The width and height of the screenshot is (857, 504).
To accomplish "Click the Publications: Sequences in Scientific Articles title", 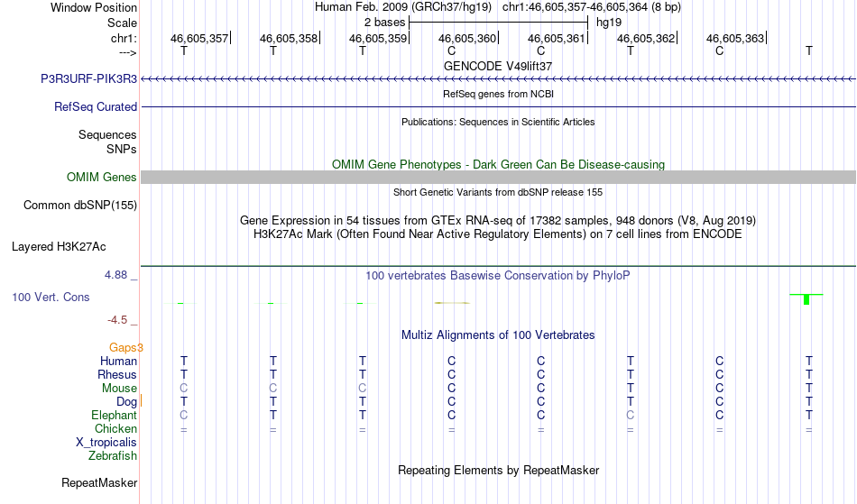I will pyautogui.click(x=498, y=122).
